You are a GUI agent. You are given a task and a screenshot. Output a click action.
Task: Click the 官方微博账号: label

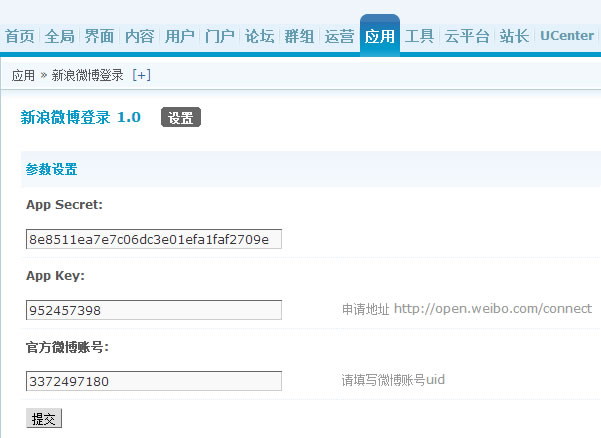click(67, 347)
